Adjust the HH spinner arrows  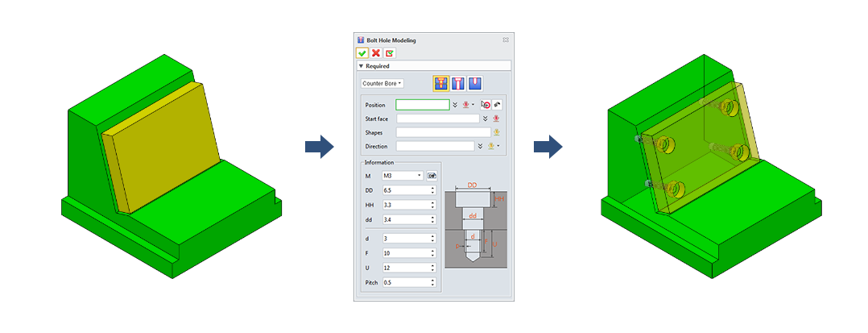tap(433, 205)
